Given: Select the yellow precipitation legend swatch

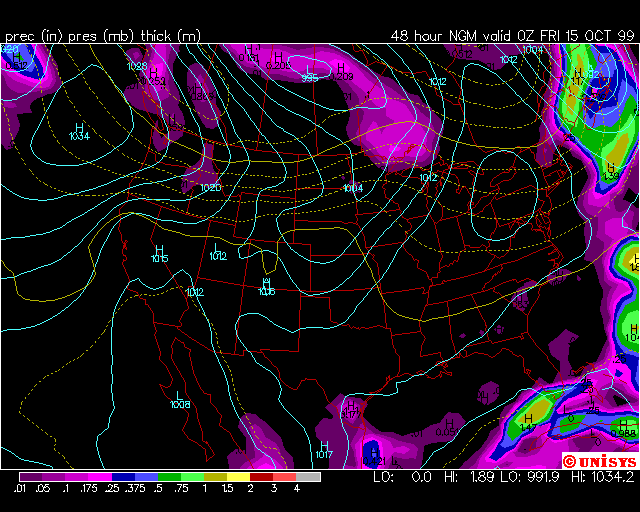Looking at the screenshot, I should tap(239, 477).
